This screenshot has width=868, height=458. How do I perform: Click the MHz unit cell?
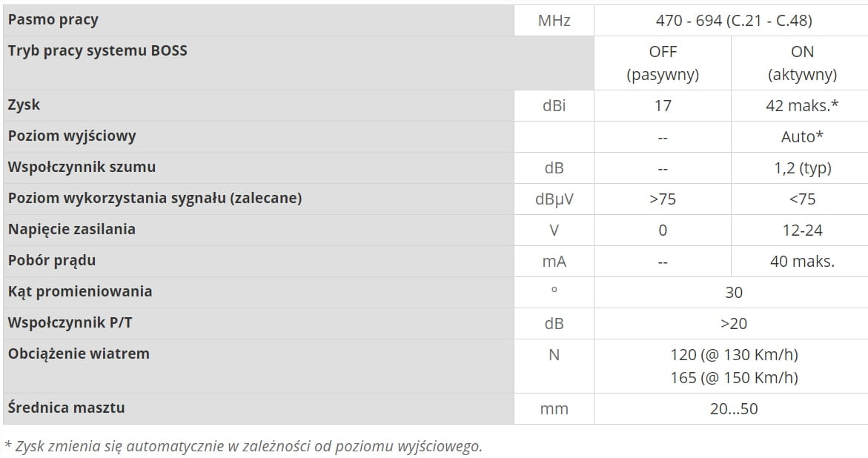(554, 21)
